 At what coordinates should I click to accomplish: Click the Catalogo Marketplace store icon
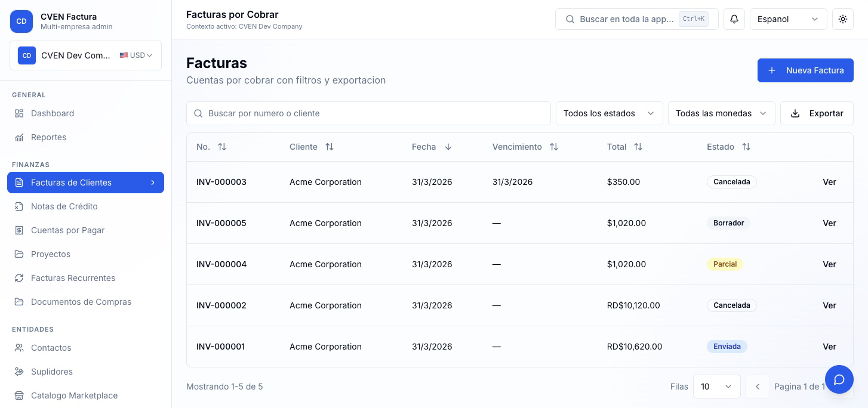tap(19, 395)
